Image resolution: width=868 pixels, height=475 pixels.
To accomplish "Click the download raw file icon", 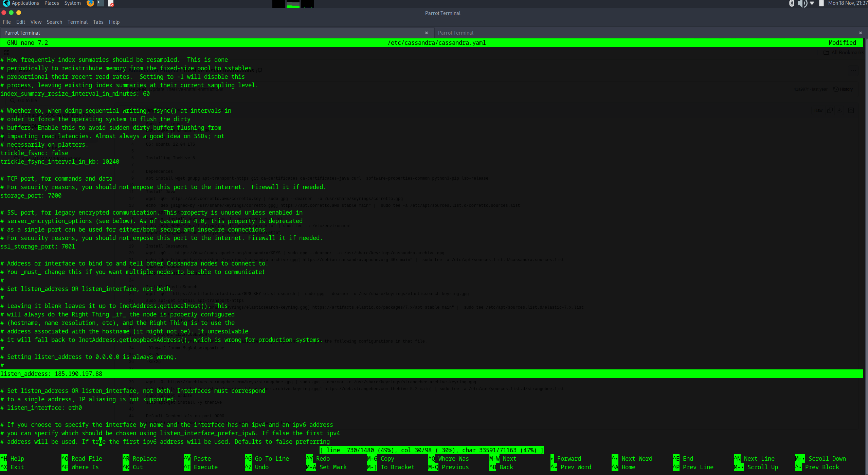I will (839, 110).
